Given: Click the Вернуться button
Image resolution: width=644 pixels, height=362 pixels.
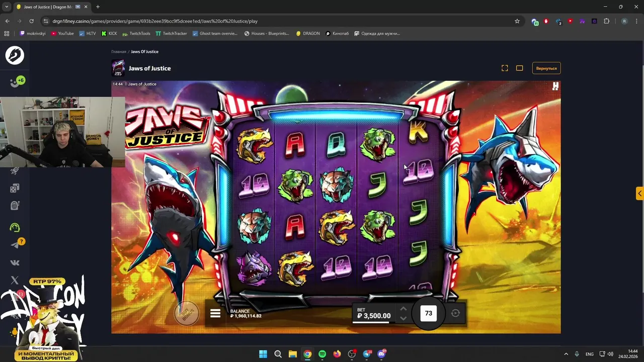Looking at the screenshot, I should click(x=546, y=68).
